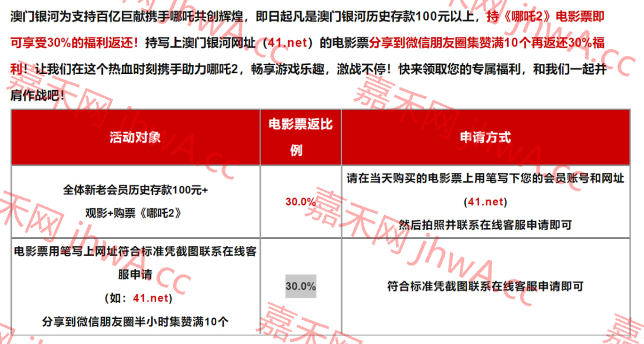Open 41.net link in first row's 申请方式 cell
This screenshot has height=344, width=644.
485,202
